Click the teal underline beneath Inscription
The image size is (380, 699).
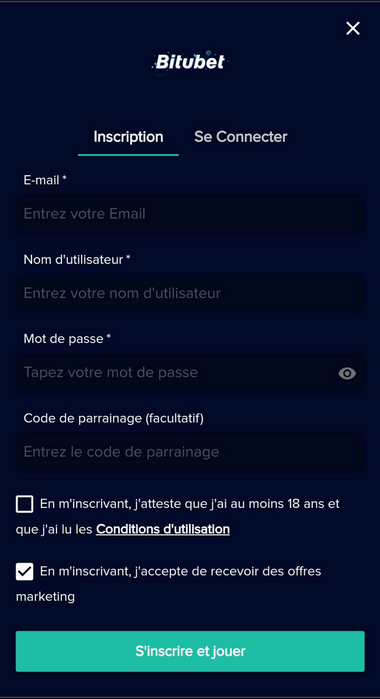(128, 155)
